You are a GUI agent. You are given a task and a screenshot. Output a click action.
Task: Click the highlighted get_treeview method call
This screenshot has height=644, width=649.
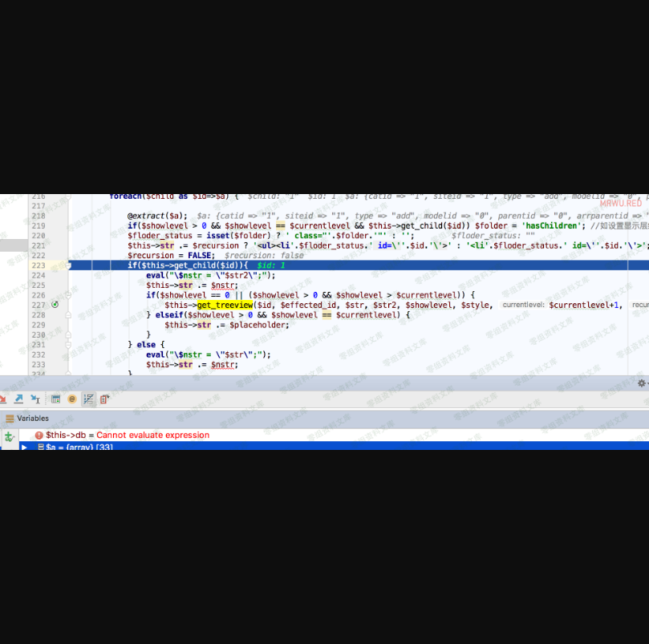point(225,305)
